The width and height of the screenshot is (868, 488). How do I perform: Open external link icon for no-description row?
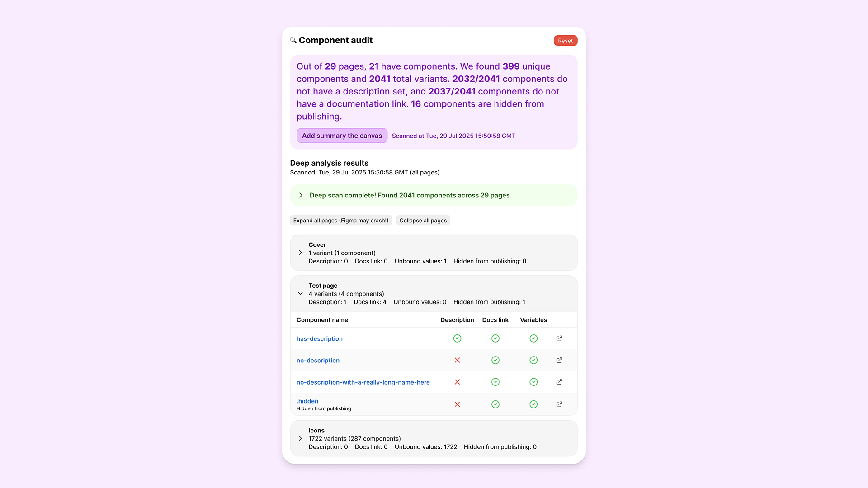tap(559, 360)
